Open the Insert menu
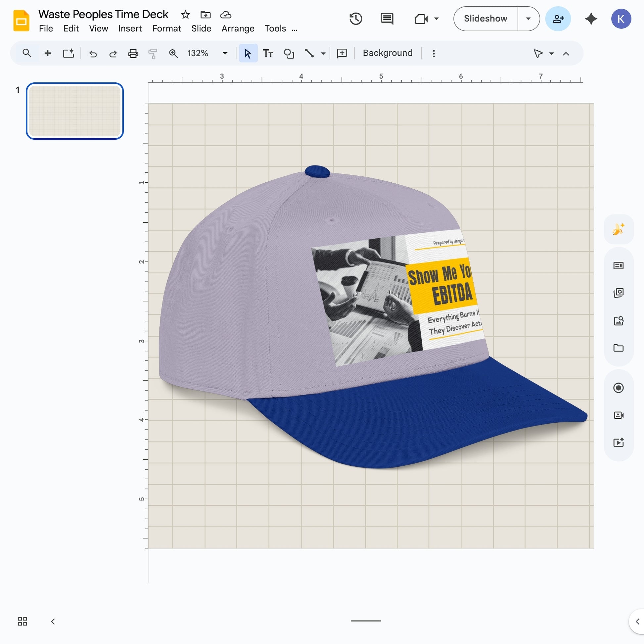 pyautogui.click(x=130, y=29)
